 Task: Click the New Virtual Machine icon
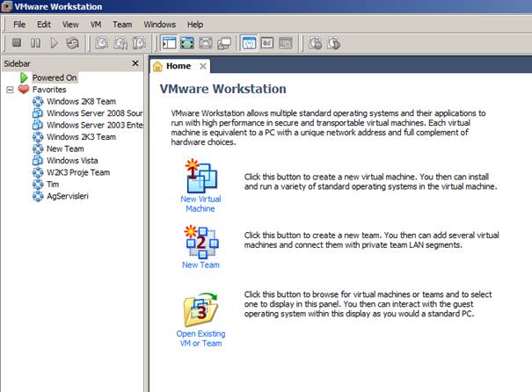200,178
